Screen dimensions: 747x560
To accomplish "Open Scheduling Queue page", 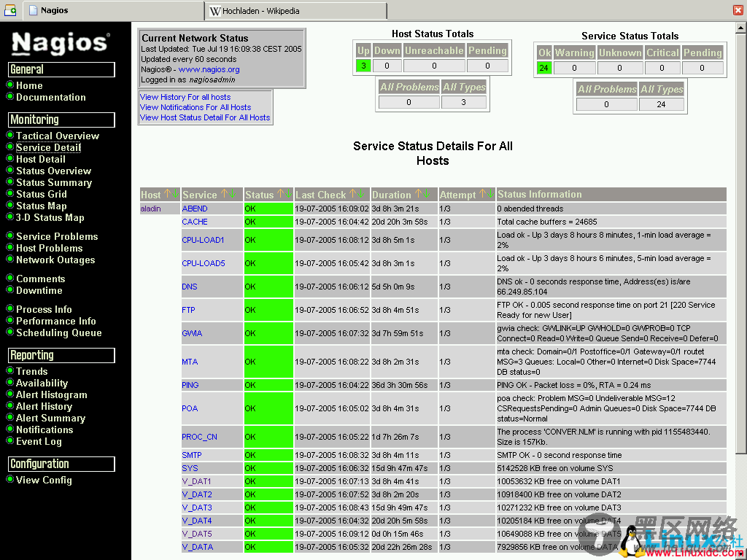I will [59, 332].
